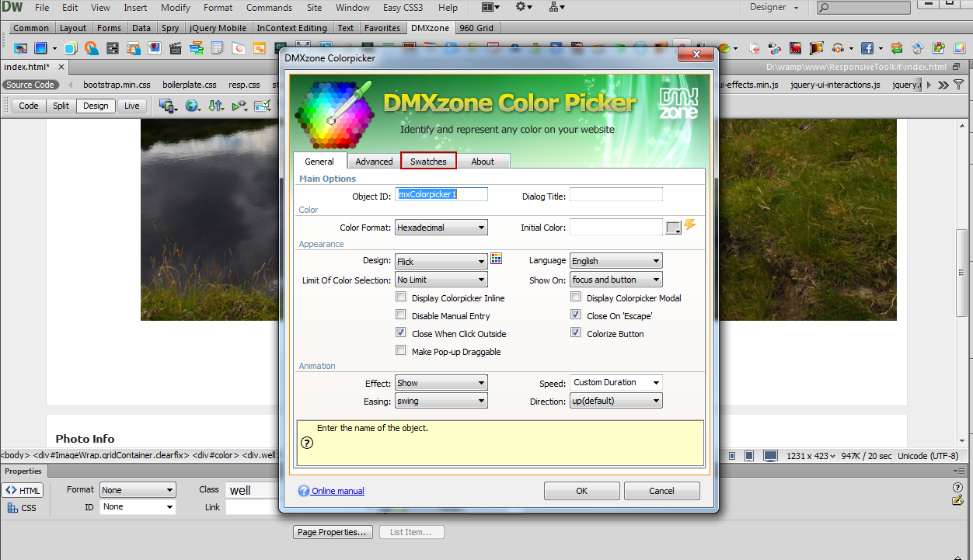Enable Make Pop-up Draggable checkbox
The height and width of the screenshot is (560, 973).
tap(401, 351)
